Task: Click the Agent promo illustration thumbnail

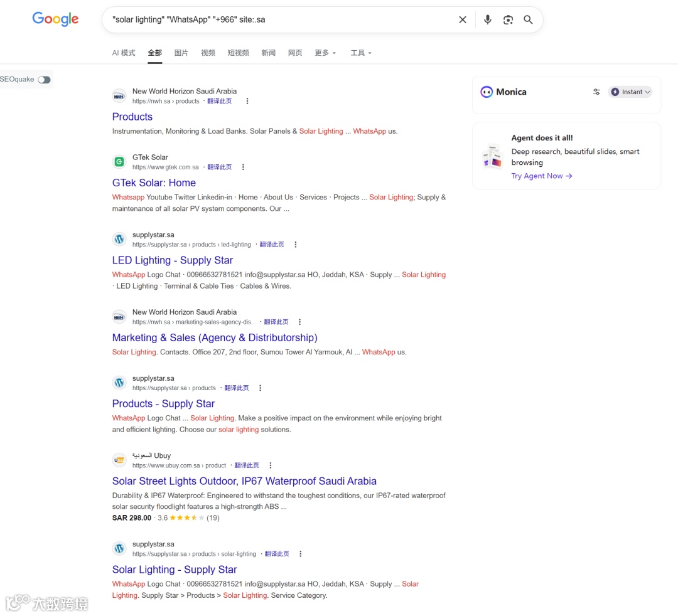Action: (493, 156)
